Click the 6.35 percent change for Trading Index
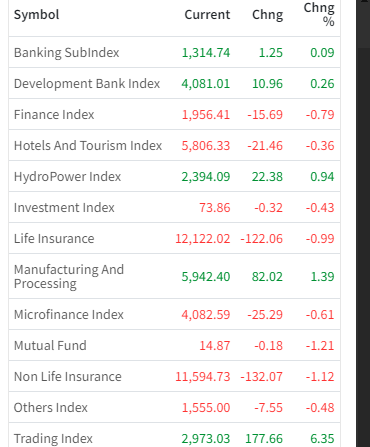Screen dimensions: 370x447 [322, 439]
